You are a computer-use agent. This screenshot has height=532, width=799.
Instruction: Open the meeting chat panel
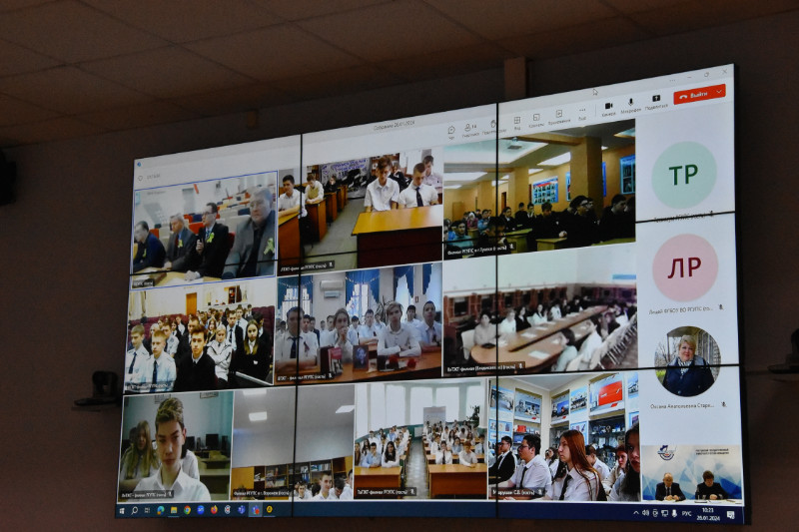click(x=451, y=130)
